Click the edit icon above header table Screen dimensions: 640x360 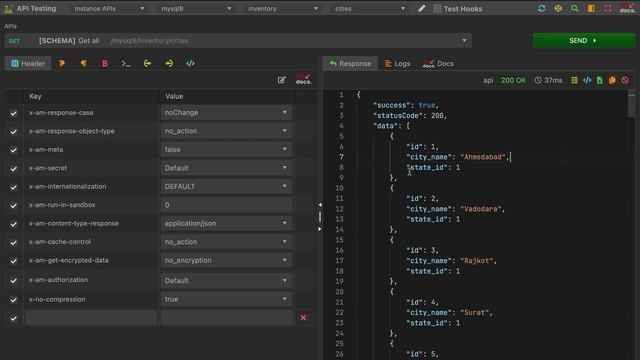click(x=282, y=80)
